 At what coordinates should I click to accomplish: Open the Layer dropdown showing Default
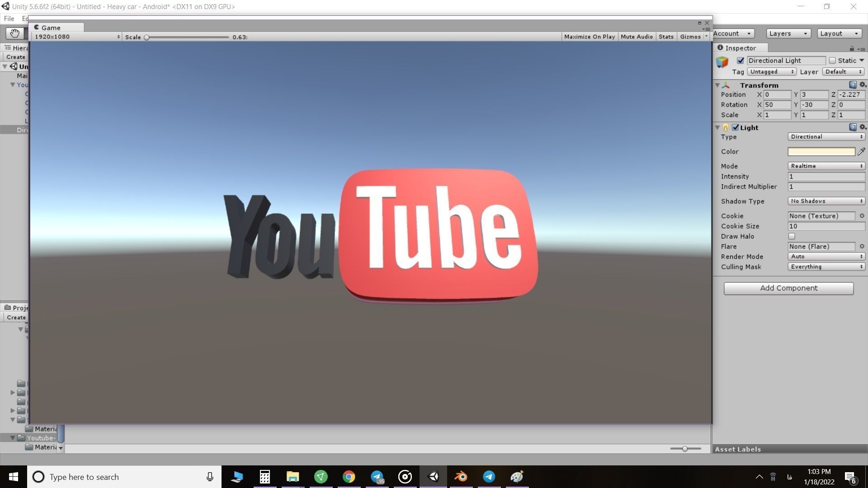pyautogui.click(x=844, y=72)
